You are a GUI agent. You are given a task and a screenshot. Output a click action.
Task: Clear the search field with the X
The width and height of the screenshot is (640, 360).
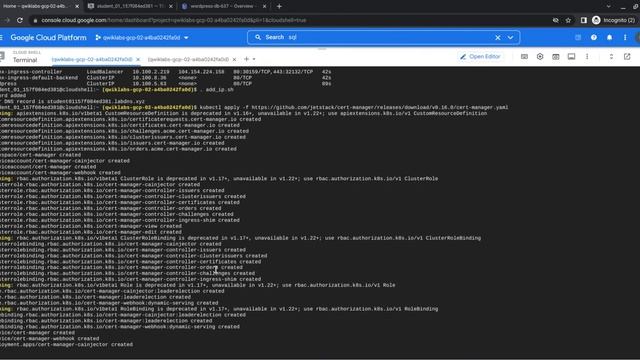[498, 38]
